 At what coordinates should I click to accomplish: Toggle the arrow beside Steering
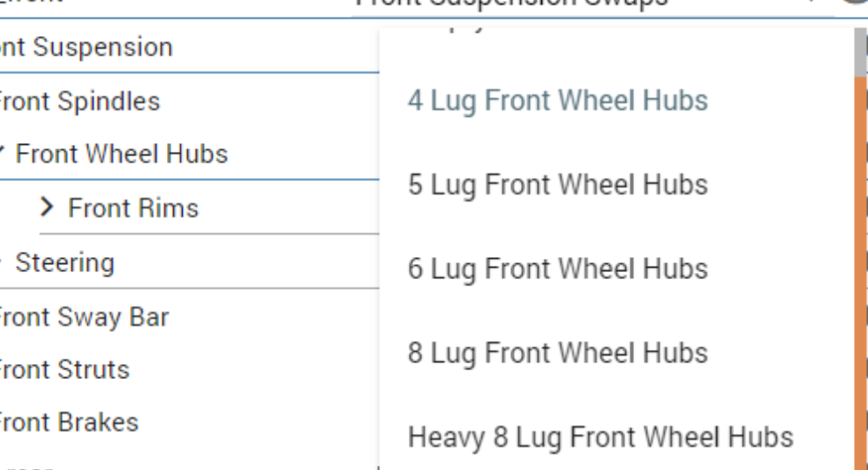click(x=3, y=262)
